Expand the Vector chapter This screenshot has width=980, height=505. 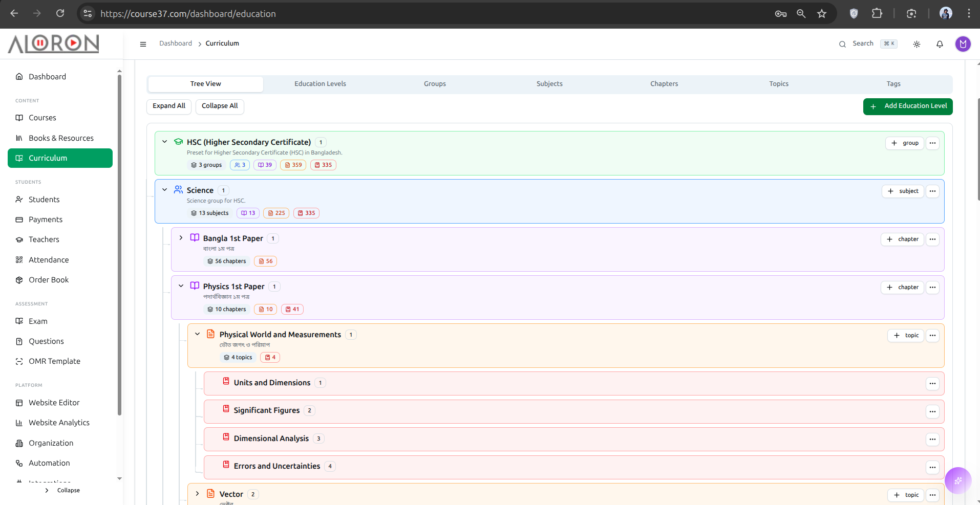click(x=197, y=494)
